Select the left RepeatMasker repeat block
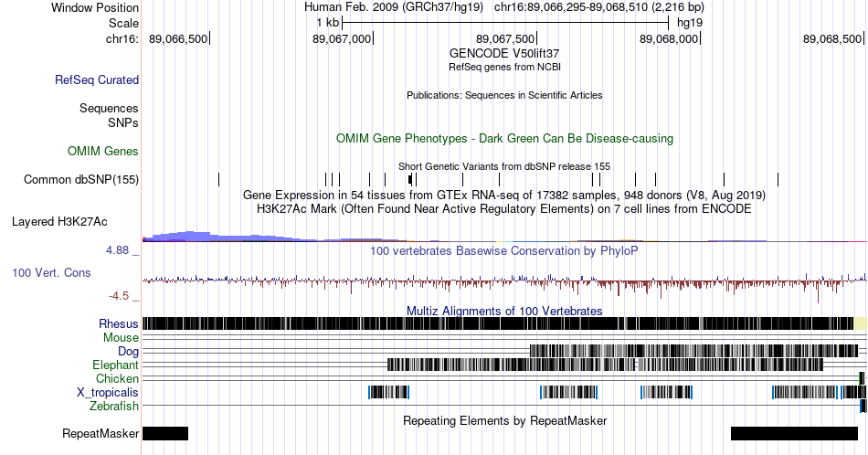Image resolution: width=868 pixels, height=455 pixels. (165, 433)
